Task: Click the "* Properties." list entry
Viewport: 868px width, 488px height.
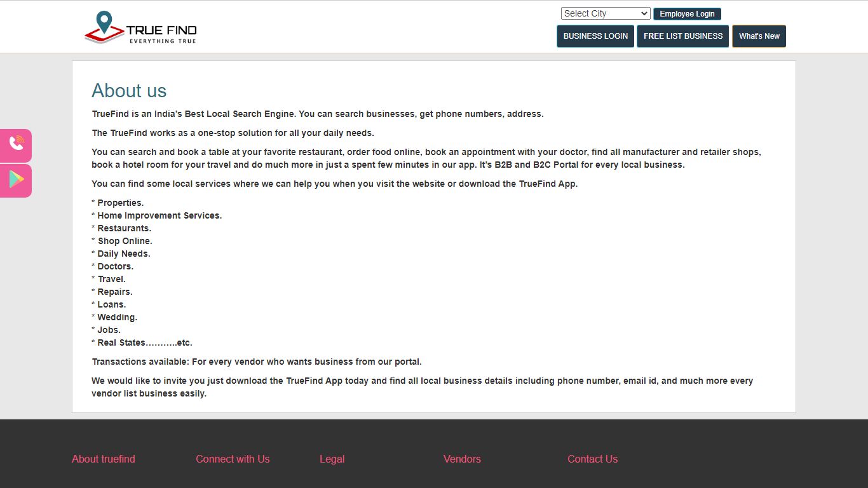Action: point(118,203)
